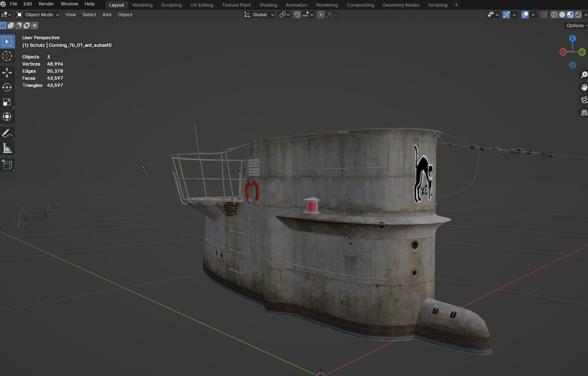Open the Window menu
The image size is (588, 376).
click(69, 4)
